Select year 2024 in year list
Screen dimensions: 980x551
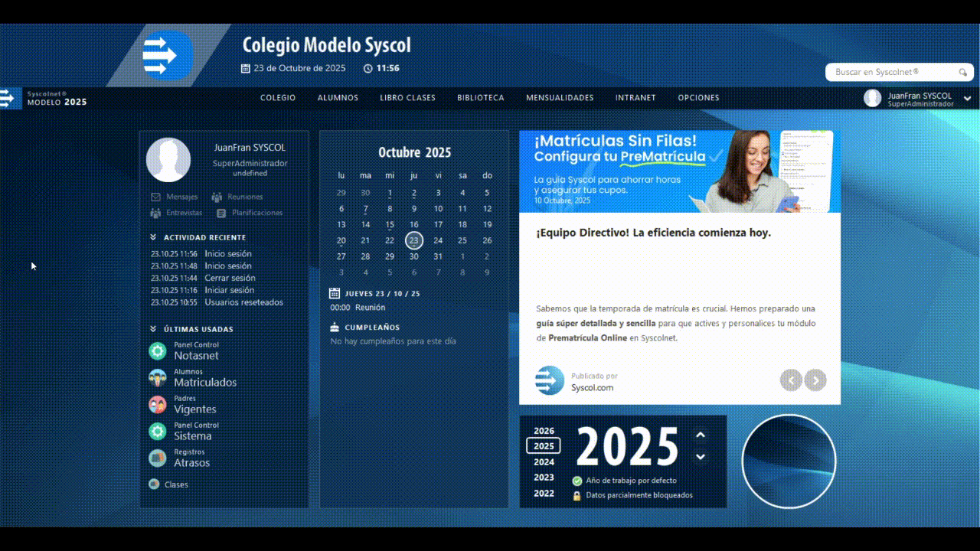tap(544, 462)
